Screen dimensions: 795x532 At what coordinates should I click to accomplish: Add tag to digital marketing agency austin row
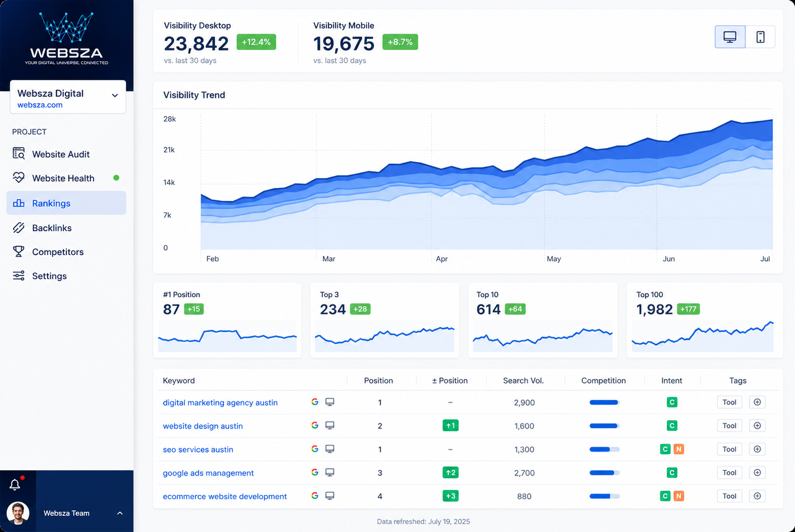coord(757,402)
